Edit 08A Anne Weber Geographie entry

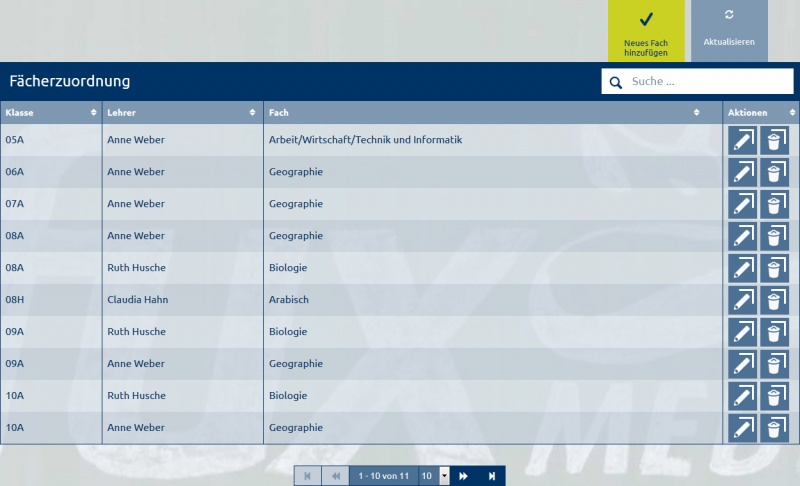click(742, 236)
